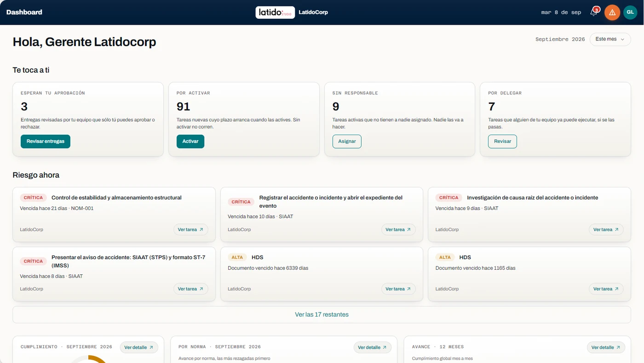Click the 3 count in Esperan tu aprobación
Screen dimensions: 644x363
point(24,107)
